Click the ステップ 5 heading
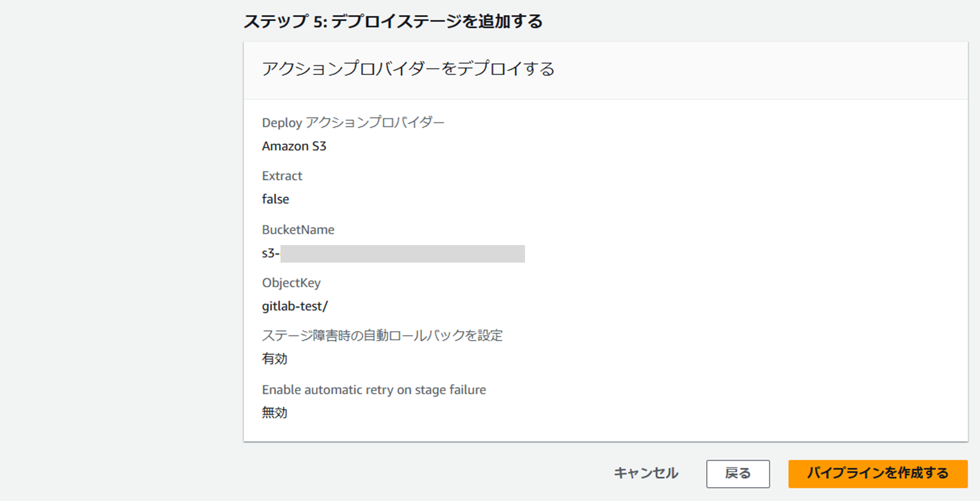The image size is (980, 501). pyautogui.click(x=394, y=22)
